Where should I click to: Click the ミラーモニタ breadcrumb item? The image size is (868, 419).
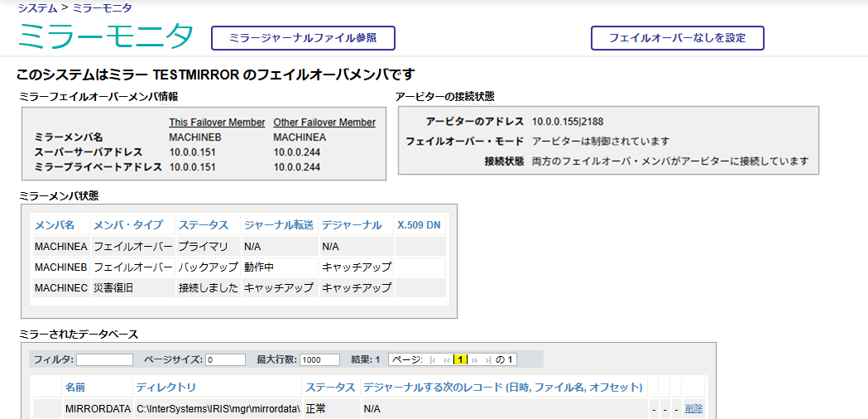tap(102, 7)
